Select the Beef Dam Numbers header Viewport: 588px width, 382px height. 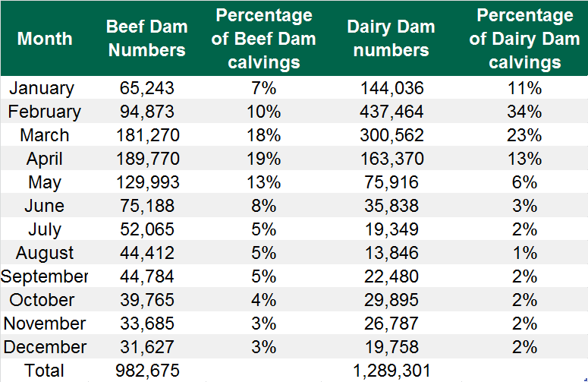click(146, 38)
